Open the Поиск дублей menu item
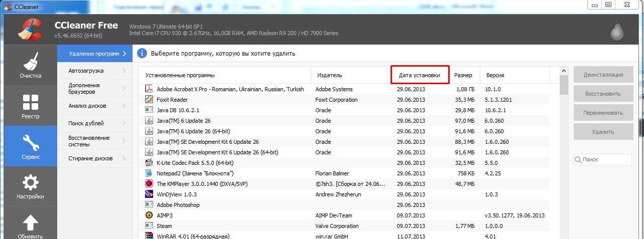644x239 pixels. [x=86, y=123]
